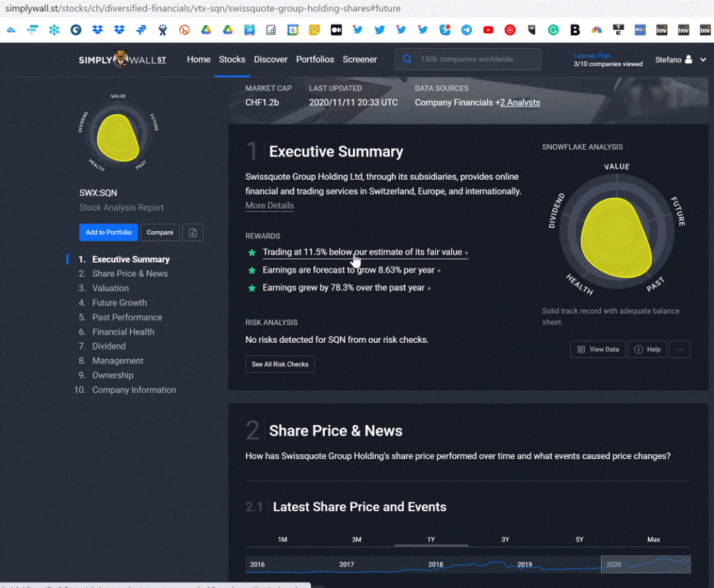
Task: Click the Simply Wall St logo
Action: (x=123, y=60)
